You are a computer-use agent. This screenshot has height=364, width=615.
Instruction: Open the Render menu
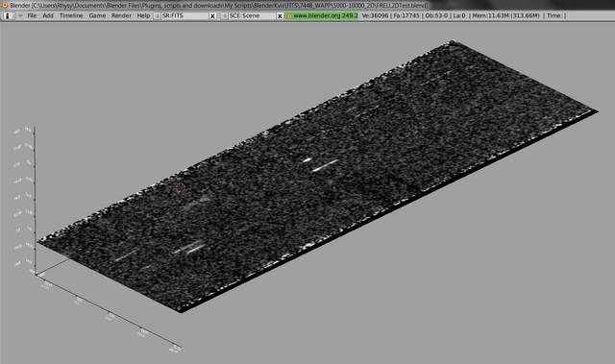[x=121, y=15]
